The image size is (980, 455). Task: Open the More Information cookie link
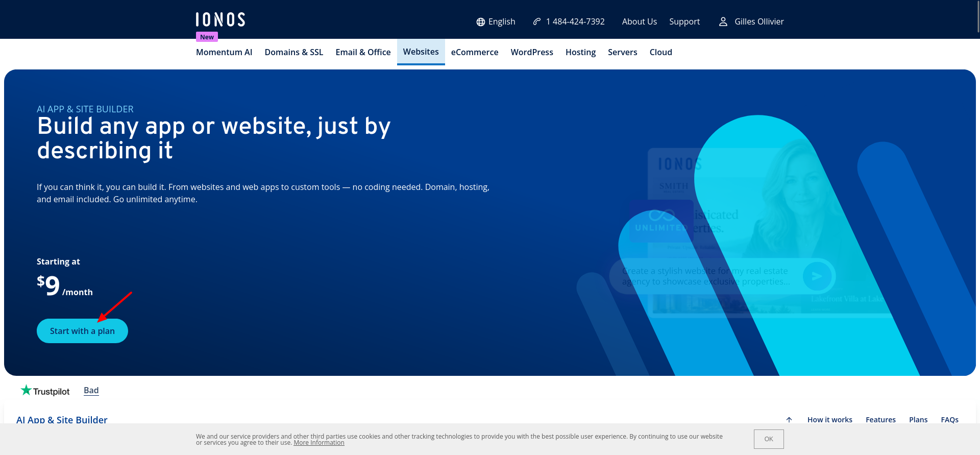point(319,443)
